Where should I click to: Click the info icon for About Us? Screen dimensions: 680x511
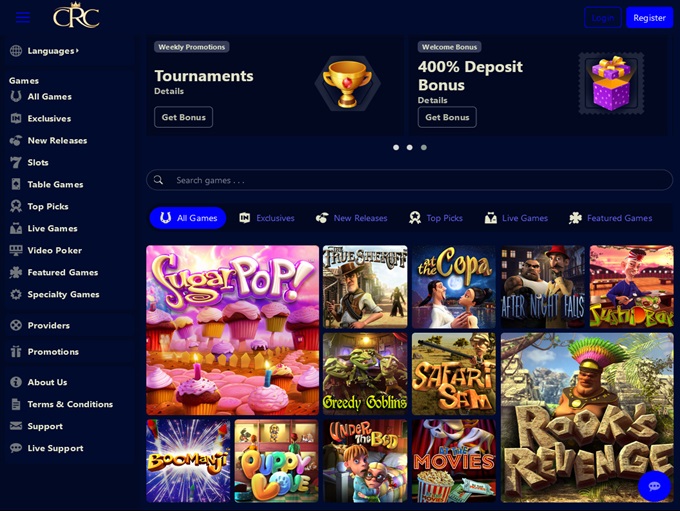[16, 382]
